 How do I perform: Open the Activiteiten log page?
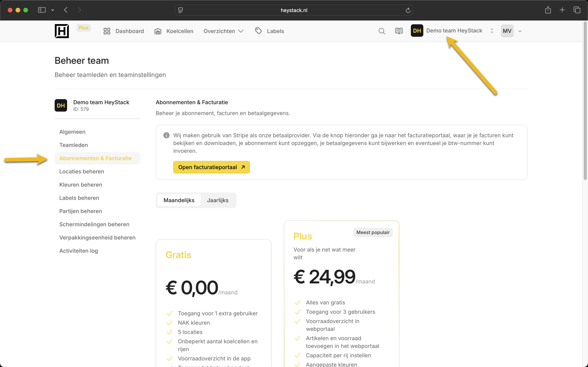tap(79, 251)
